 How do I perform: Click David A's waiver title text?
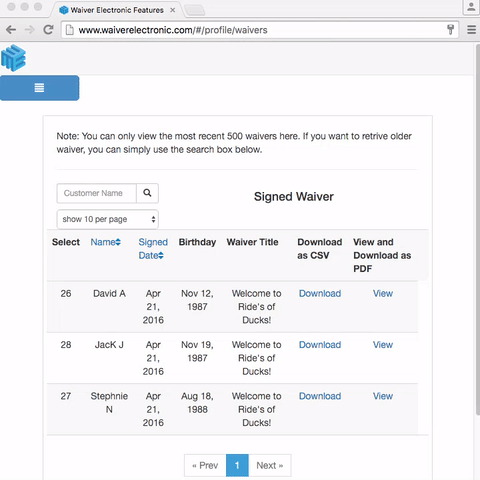tap(257, 307)
